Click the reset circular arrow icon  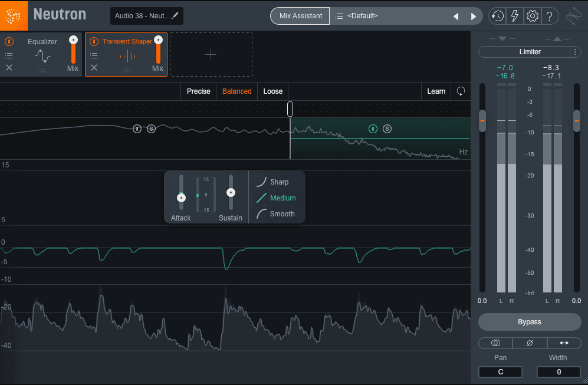461,91
